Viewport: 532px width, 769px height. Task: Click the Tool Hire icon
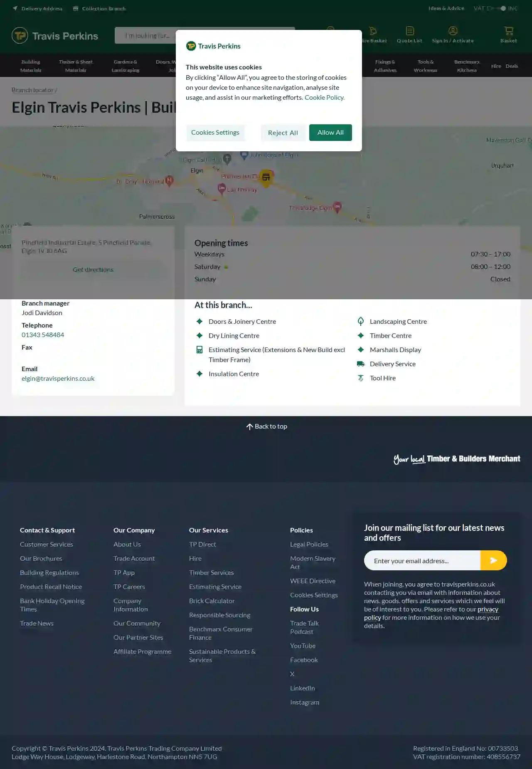(x=361, y=378)
